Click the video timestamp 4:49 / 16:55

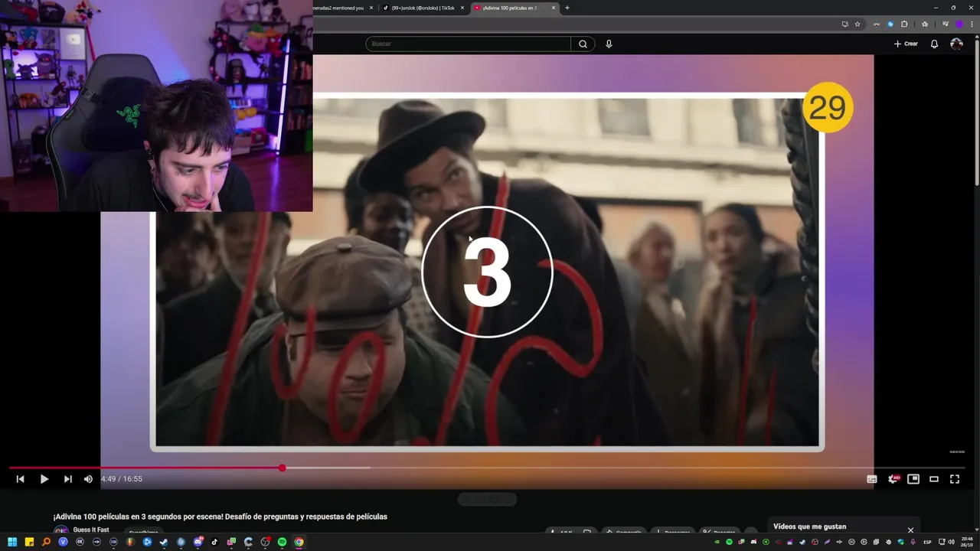pos(121,479)
